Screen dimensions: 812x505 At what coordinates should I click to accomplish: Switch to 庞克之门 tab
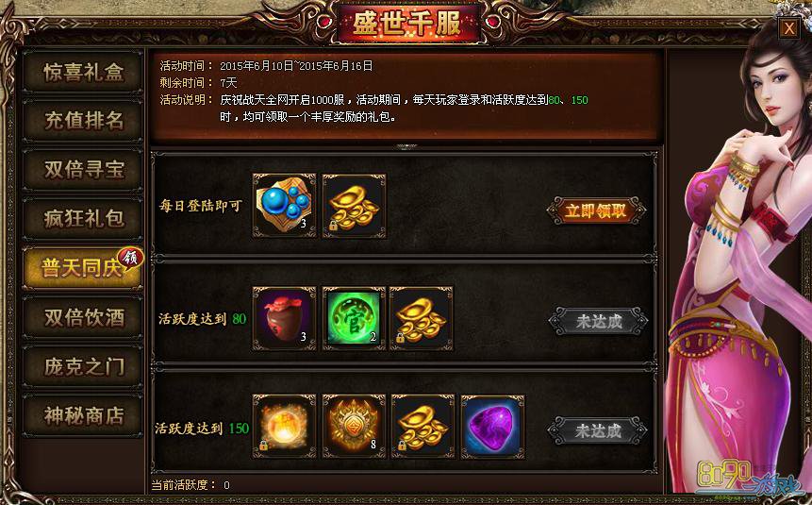tap(83, 366)
